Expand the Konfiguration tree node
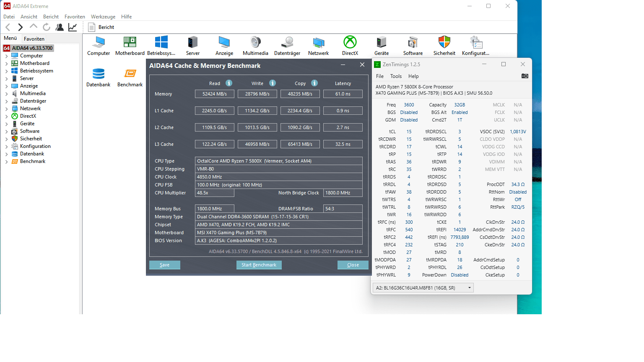Image resolution: width=644 pixels, height=362 pixels. (x=6, y=146)
